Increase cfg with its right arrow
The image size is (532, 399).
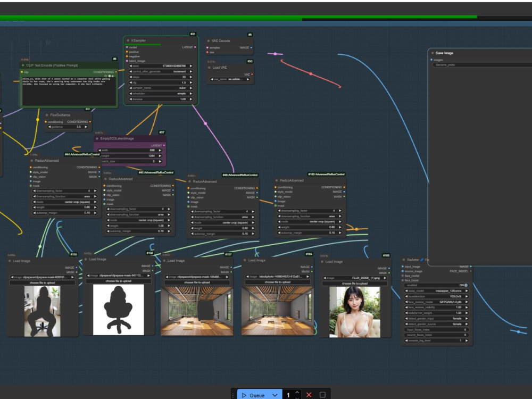[191, 82]
